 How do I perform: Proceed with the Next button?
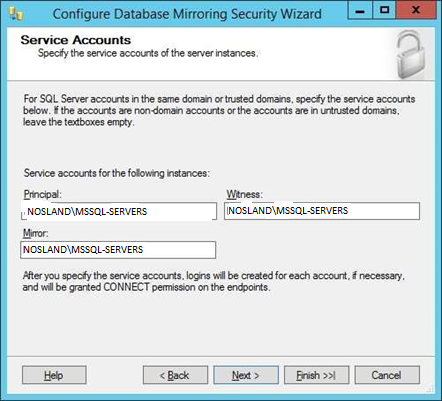click(x=246, y=375)
